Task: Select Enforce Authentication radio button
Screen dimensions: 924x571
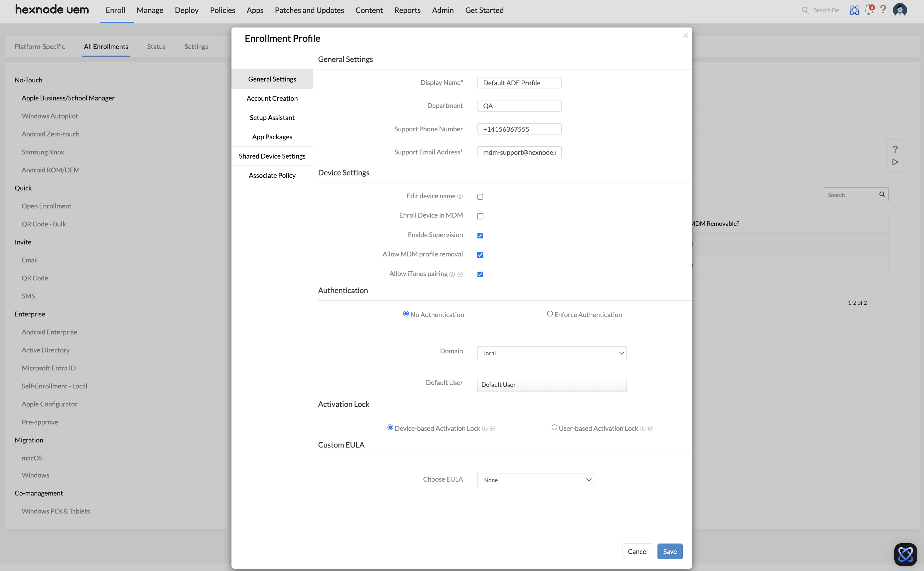Action: 550,314
